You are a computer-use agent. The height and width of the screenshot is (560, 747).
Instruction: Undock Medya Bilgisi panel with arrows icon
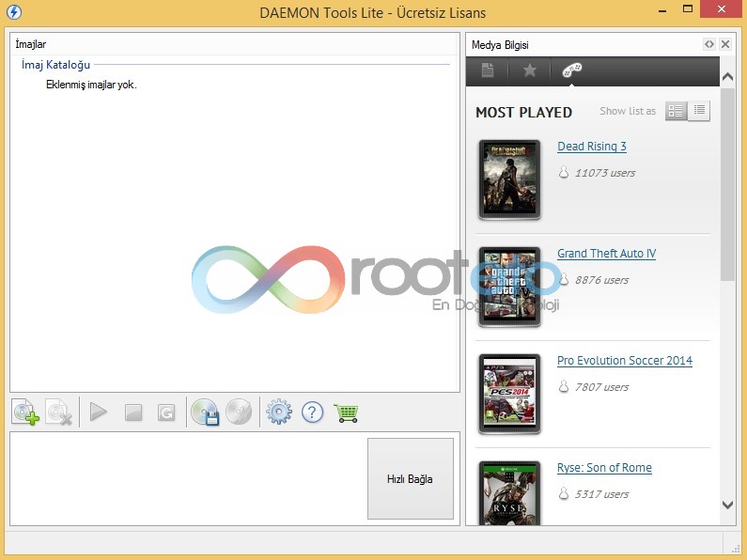tap(709, 44)
